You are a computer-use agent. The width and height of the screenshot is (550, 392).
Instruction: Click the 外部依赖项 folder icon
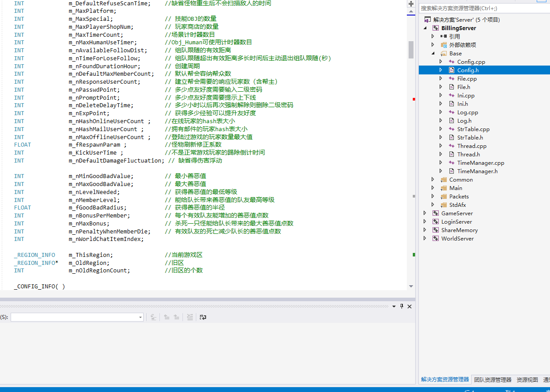click(444, 45)
